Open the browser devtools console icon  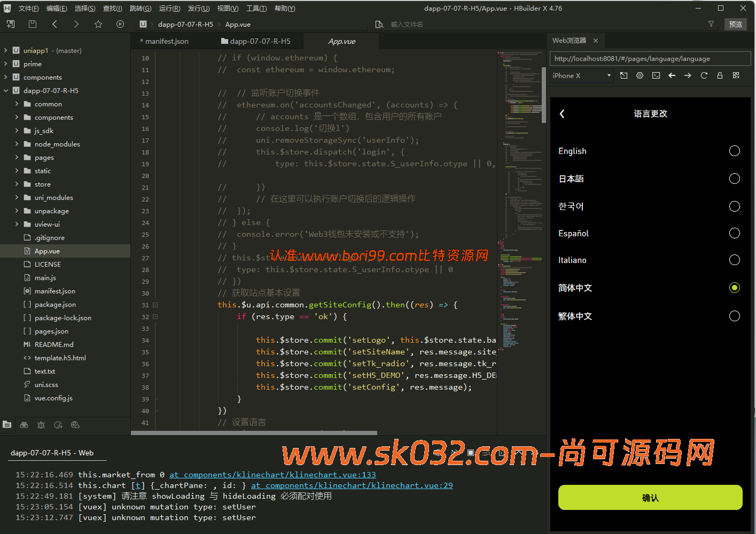click(656, 75)
